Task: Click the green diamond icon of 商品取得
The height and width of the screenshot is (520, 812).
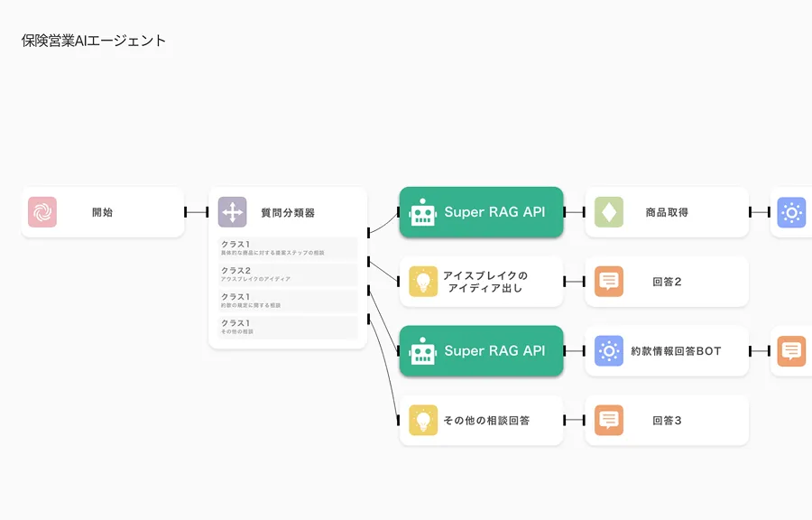Action: (x=609, y=212)
